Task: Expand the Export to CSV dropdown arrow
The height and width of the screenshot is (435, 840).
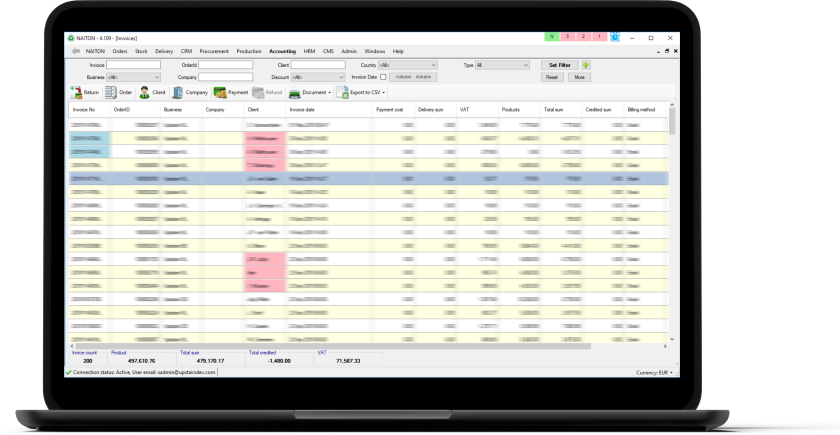Action: [x=384, y=93]
